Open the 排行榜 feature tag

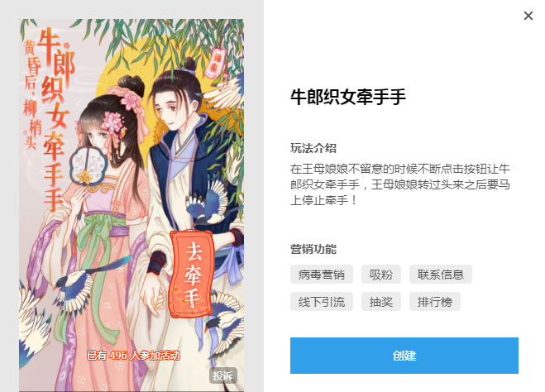click(435, 302)
